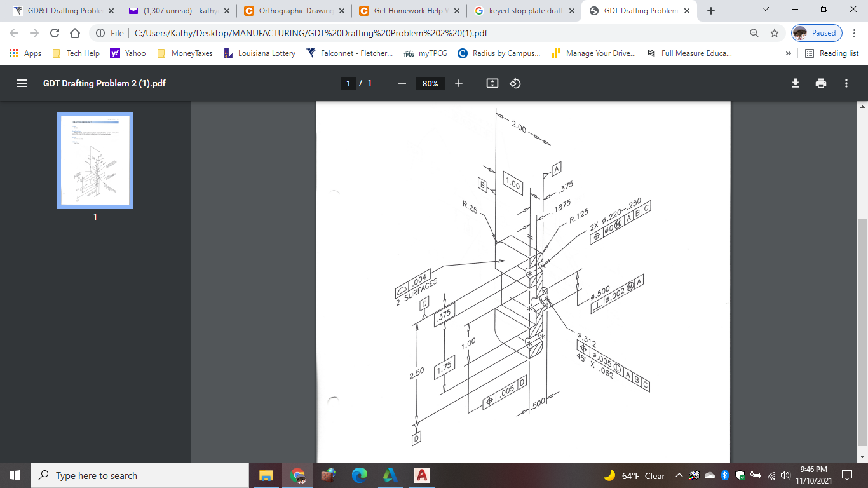Image resolution: width=868 pixels, height=488 pixels.
Task: Open the Reading list
Action: coord(831,53)
